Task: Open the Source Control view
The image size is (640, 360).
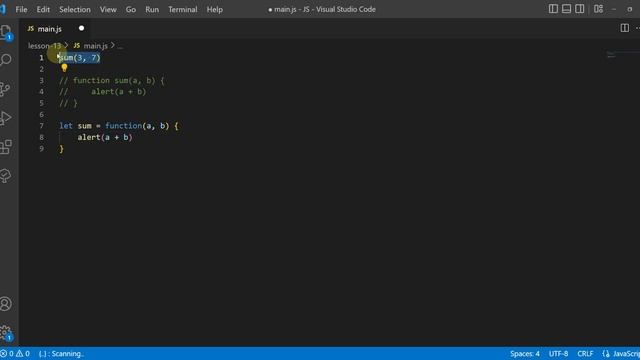Action: 6,89
